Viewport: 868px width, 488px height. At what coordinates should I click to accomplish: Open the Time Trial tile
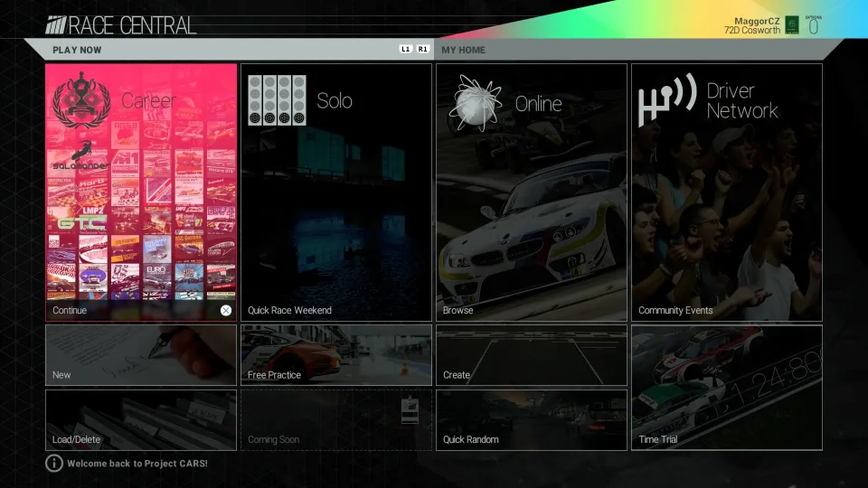click(x=727, y=388)
